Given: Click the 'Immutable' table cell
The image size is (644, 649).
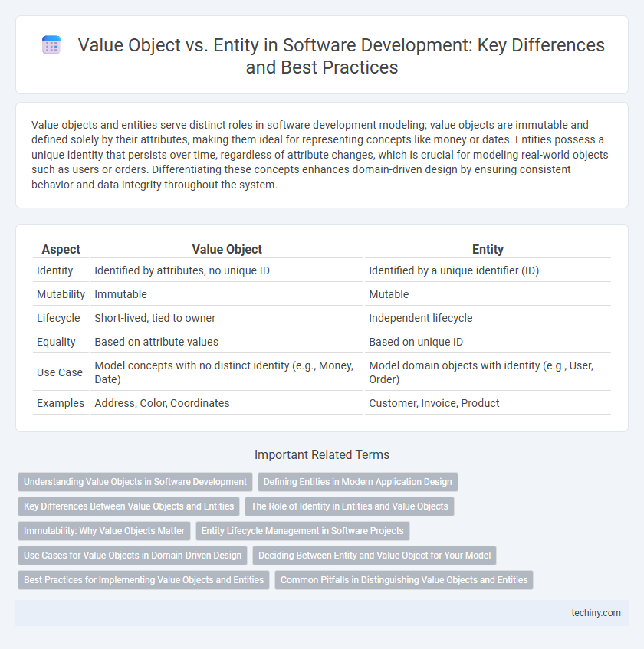Looking at the screenshot, I should click(x=227, y=294).
